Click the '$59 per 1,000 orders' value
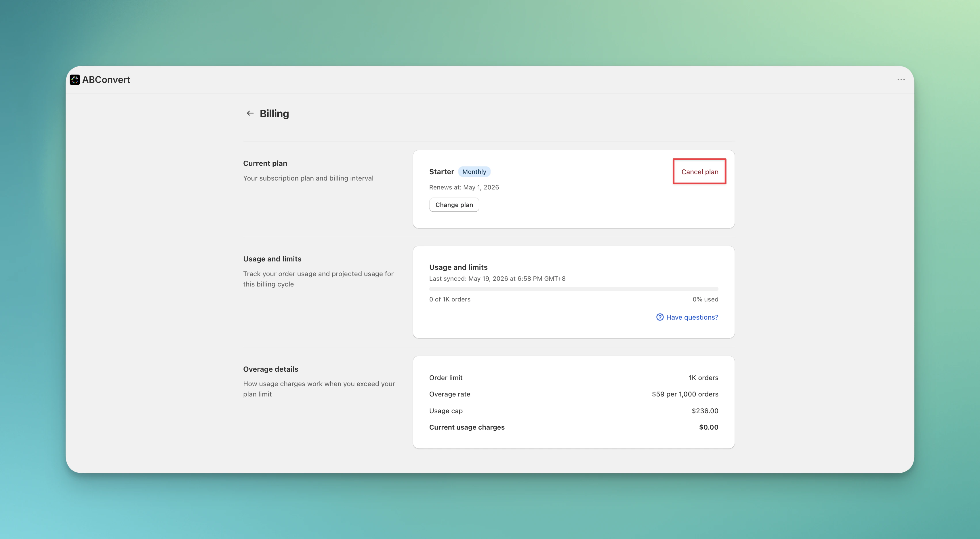This screenshot has width=980, height=539. tap(685, 394)
